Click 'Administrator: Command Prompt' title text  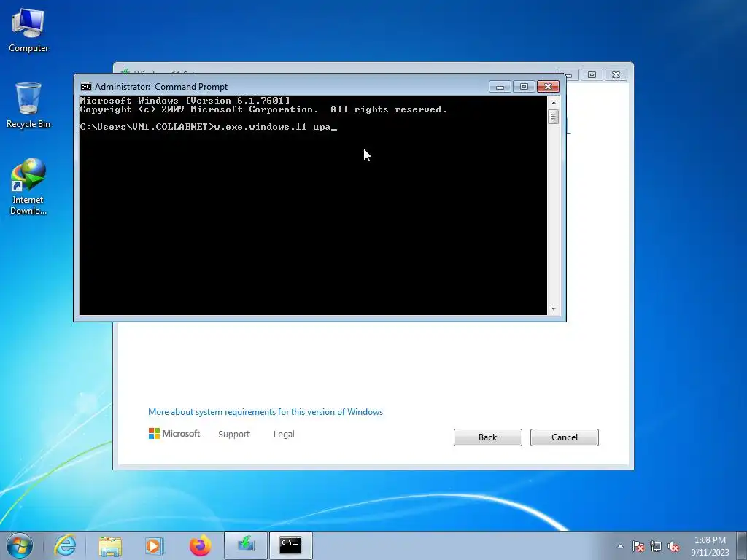[x=161, y=87]
